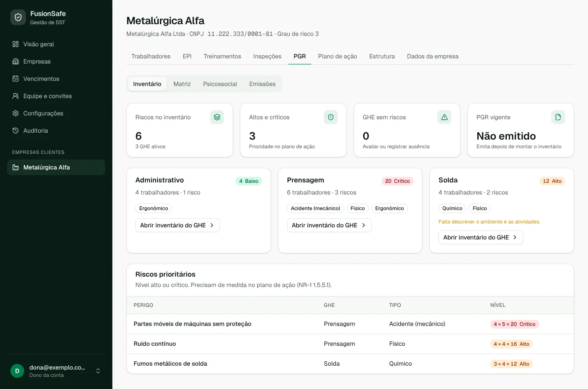Viewport: 588px width, 389px height.
Task: Click the shield icon on Altos e críticos card
Action: (331, 117)
